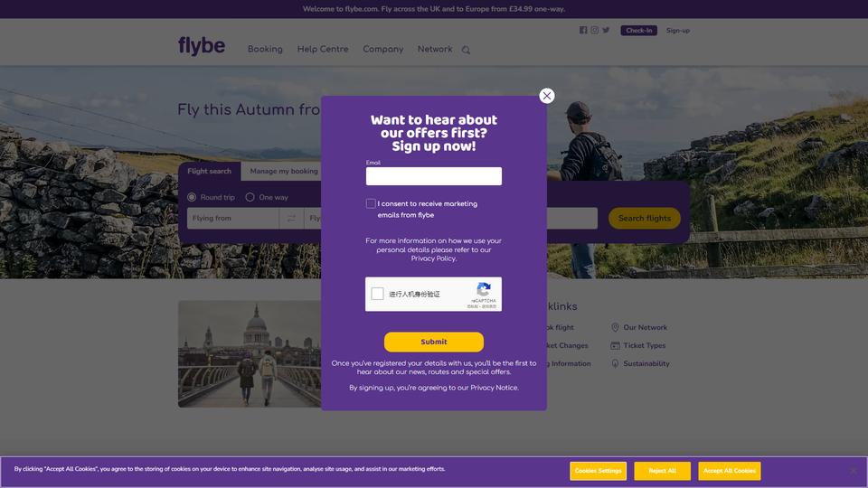868x488 pixels.
Task: Check the marketing emails consent checkbox
Action: coord(371,203)
